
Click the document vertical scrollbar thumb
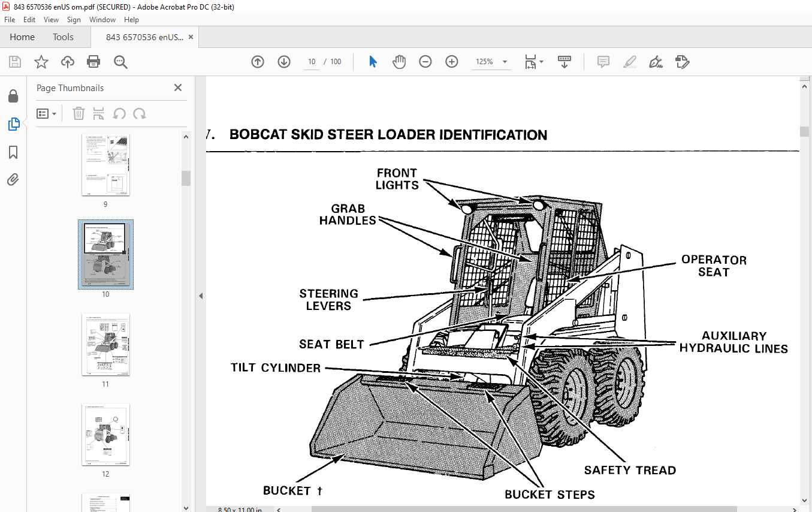[805, 131]
